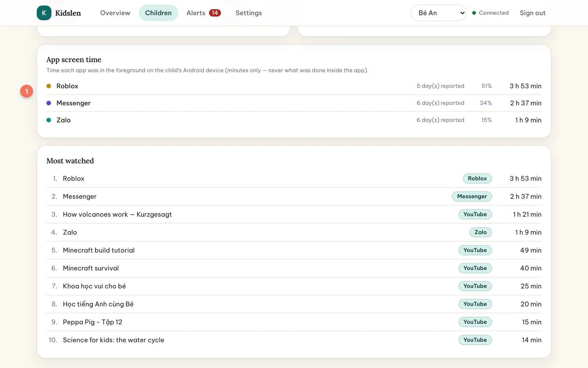Click the Kidslen K logo icon

pos(44,13)
